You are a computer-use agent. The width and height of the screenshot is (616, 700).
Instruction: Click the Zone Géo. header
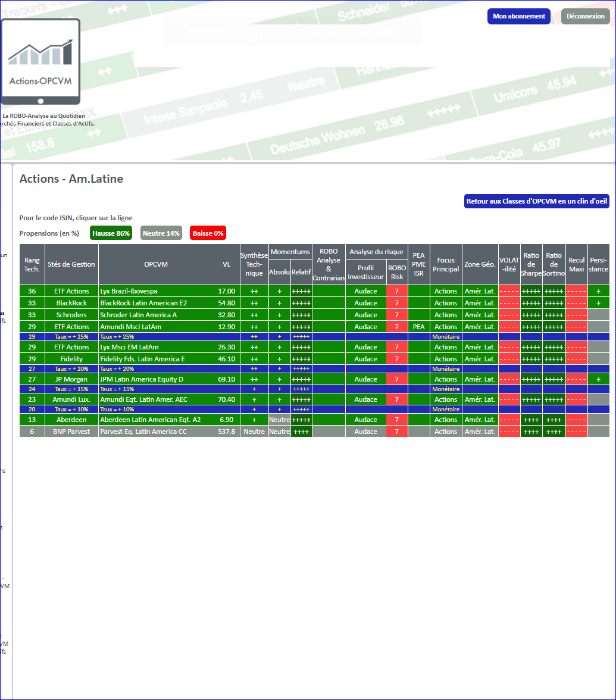coord(480,264)
